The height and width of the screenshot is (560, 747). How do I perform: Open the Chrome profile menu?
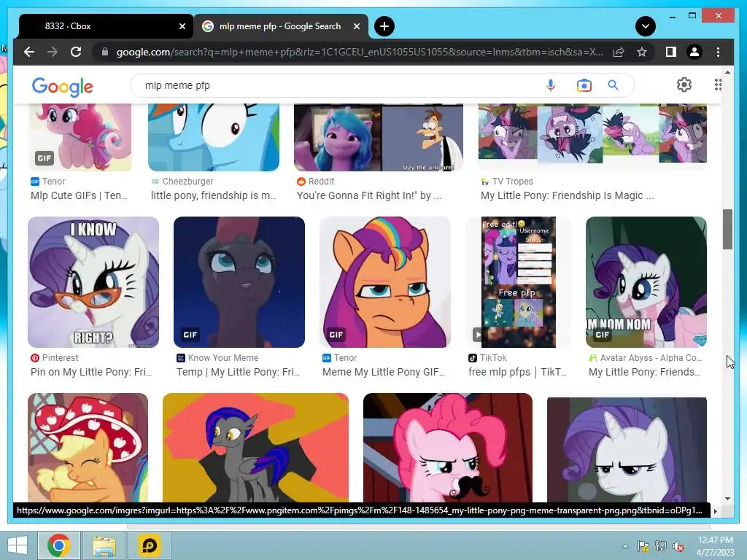tap(694, 52)
